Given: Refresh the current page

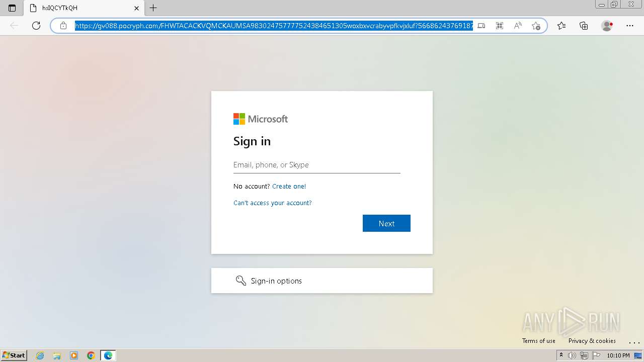Looking at the screenshot, I should click(36, 26).
